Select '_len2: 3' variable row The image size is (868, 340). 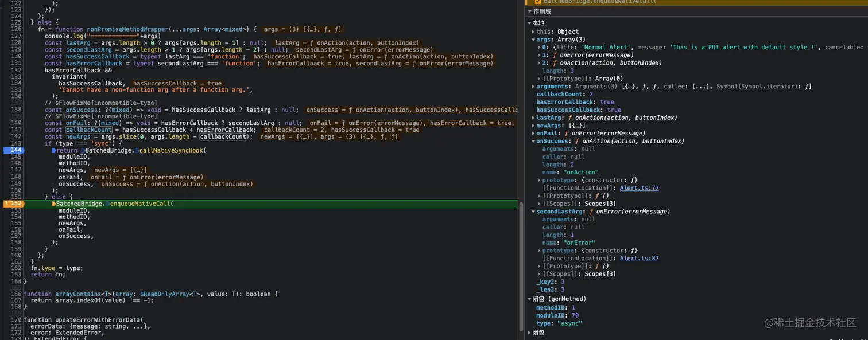551,290
